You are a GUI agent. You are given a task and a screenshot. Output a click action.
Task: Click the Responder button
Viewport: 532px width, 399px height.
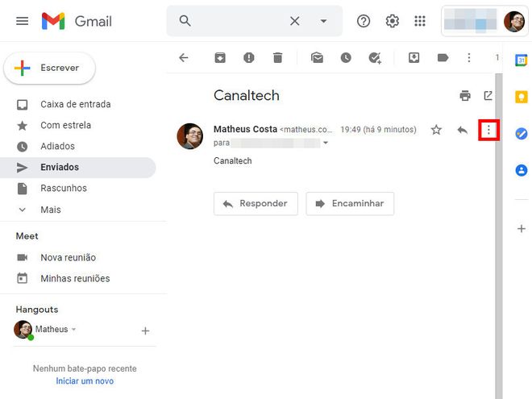(x=256, y=204)
